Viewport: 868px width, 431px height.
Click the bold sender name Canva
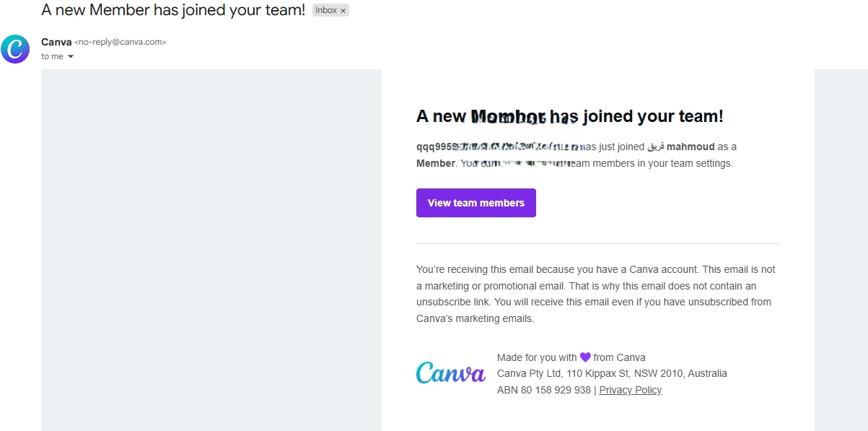point(56,42)
